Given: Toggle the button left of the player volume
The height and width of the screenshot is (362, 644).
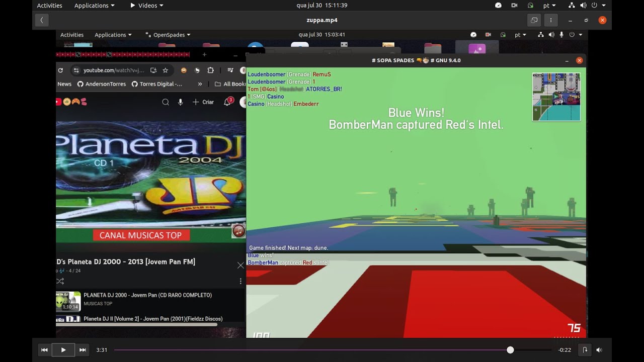Looking at the screenshot, I should (585, 350).
